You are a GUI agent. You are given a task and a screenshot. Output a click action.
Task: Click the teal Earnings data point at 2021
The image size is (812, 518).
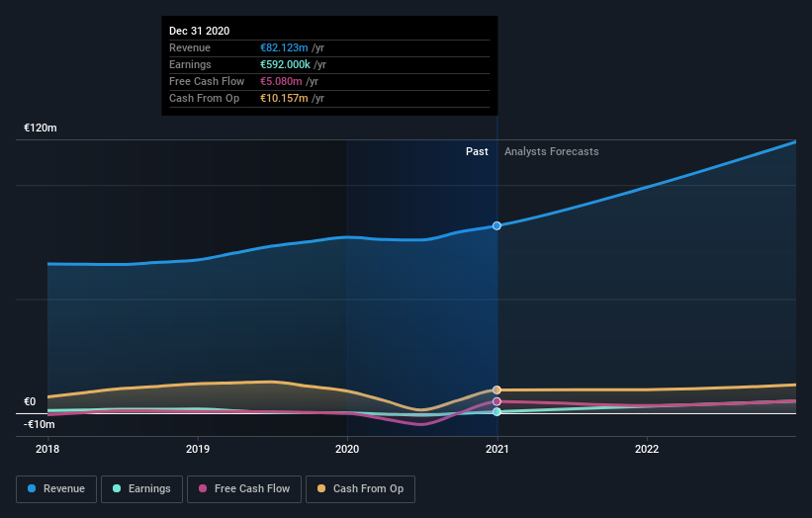496,412
